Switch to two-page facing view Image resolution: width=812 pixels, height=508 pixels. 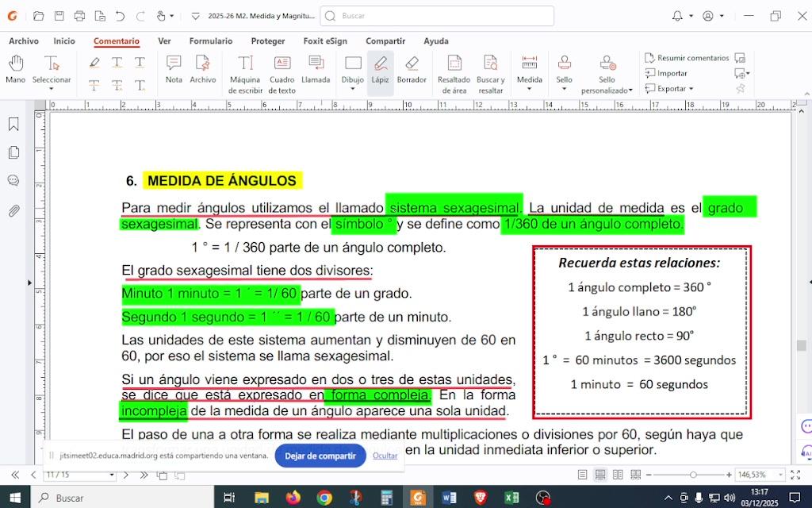point(618,475)
